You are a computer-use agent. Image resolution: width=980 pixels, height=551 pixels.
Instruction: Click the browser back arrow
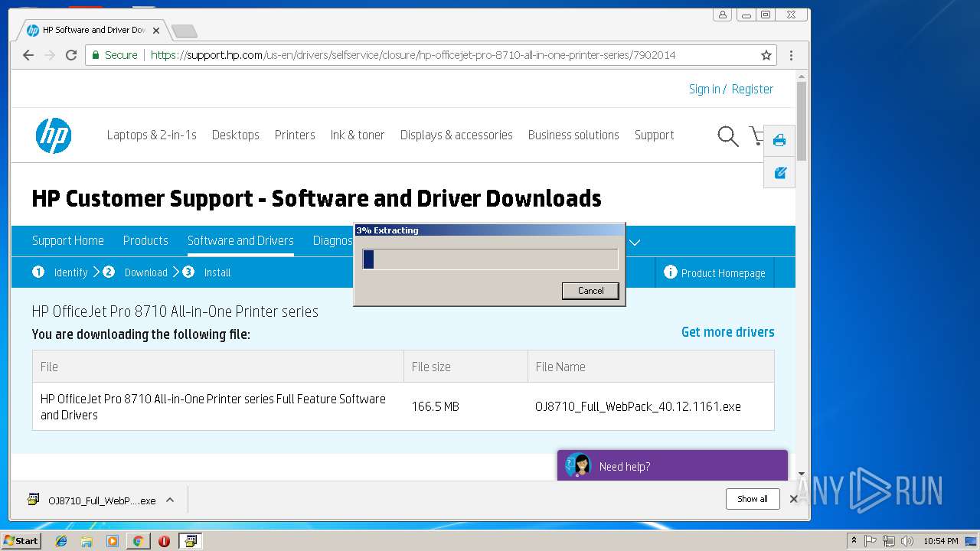pos(28,55)
